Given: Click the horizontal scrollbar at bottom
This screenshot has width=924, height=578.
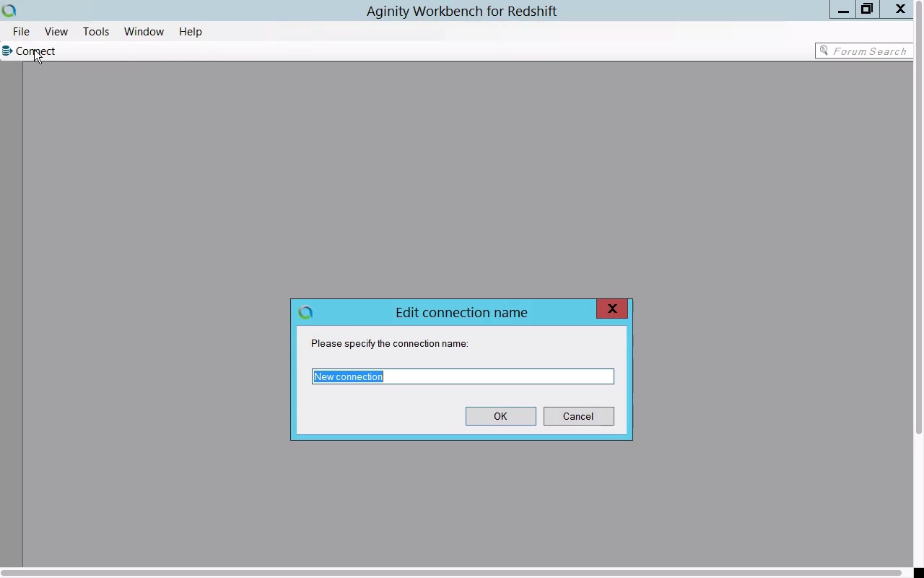Looking at the screenshot, I should click(x=450, y=573).
